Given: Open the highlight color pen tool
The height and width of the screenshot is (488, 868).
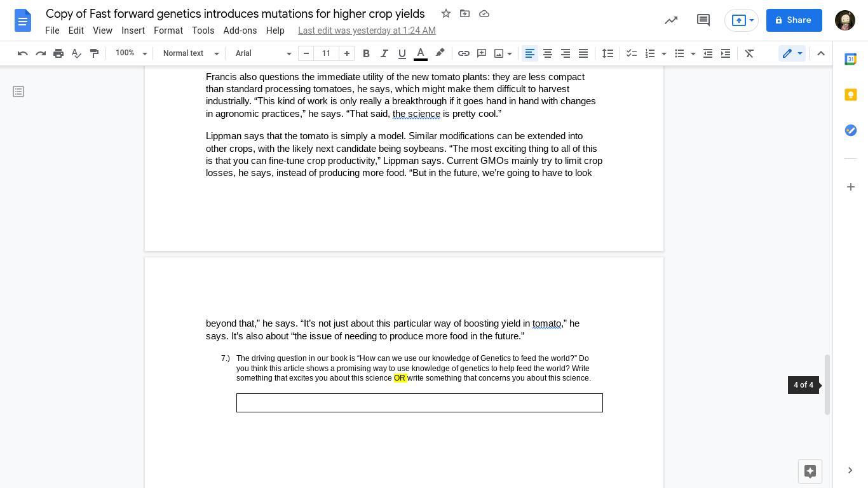Looking at the screenshot, I should pos(440,53).
